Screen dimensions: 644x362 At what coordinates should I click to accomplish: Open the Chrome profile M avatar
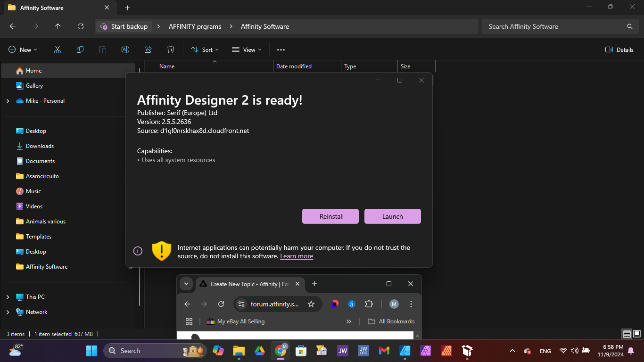(x=394, y=304)
